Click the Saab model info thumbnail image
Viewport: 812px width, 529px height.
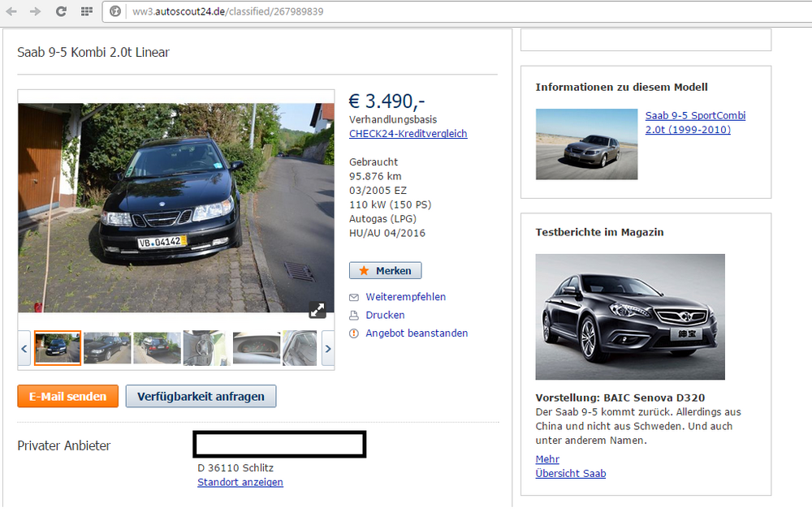tap(587, 144)
